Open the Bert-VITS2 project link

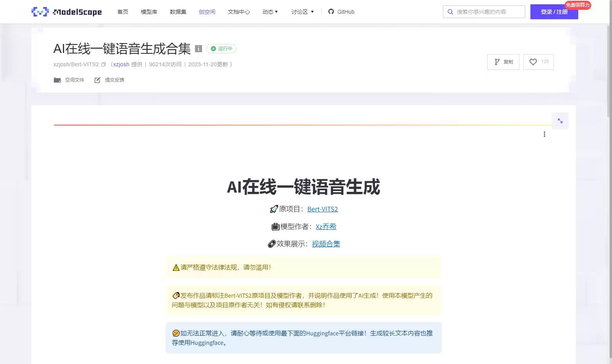[x=322, y=209]
